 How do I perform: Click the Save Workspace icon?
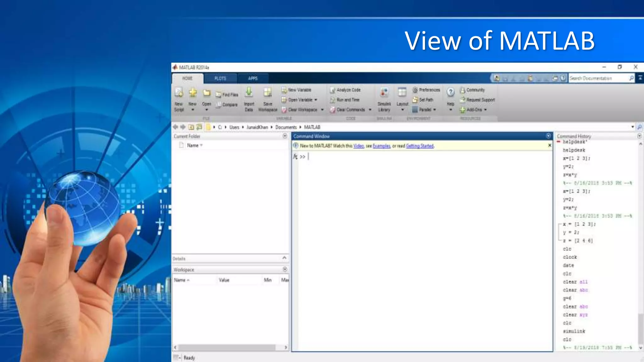point(268,92)
